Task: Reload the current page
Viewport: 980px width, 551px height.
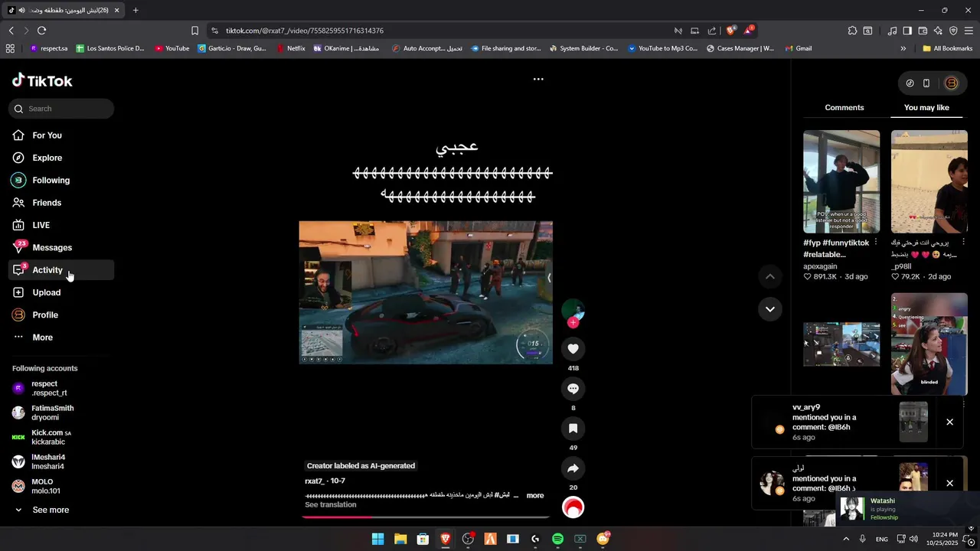Action: [41, 31]
